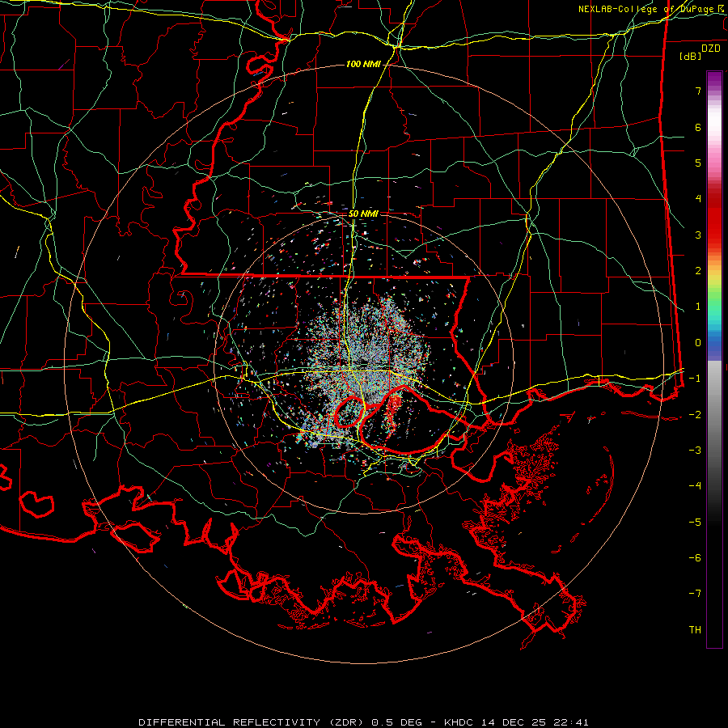Select the -5 dB scale value
The image size is (728, 728).
click(x=695, y=523)
